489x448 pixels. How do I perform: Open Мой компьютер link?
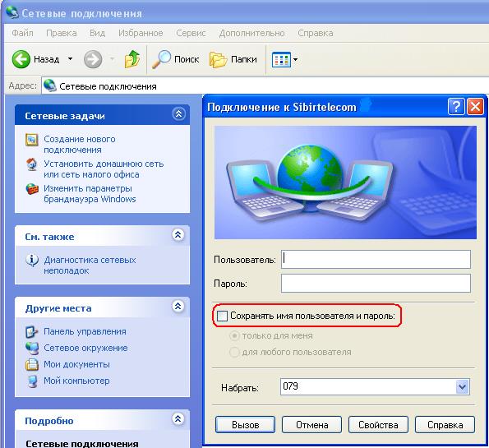tap(76, 381)
